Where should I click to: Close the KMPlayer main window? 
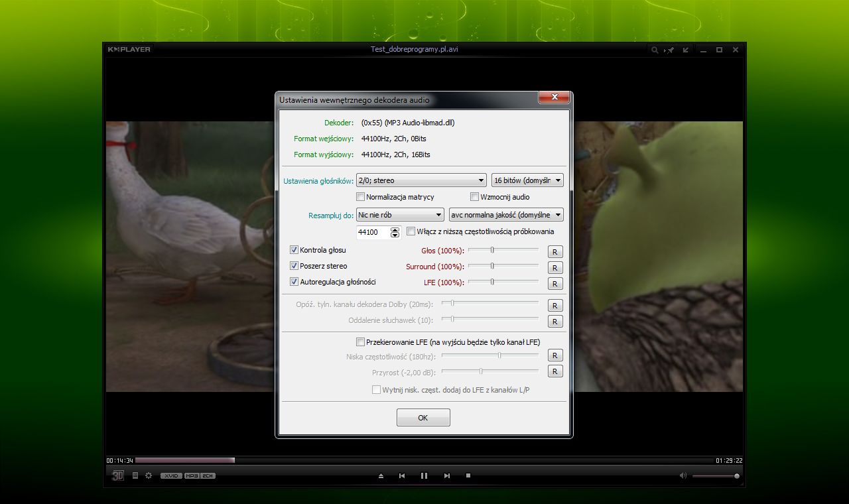tap(736, 50)
